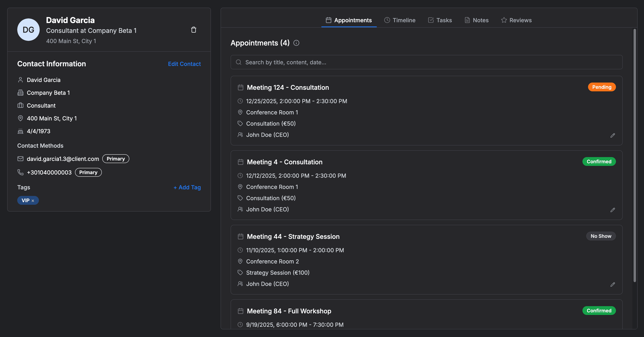Image resolution: width=644 pixels, height=337 pixels.
Task: Click the Edit Contact link
Action: tap(184, 64)
